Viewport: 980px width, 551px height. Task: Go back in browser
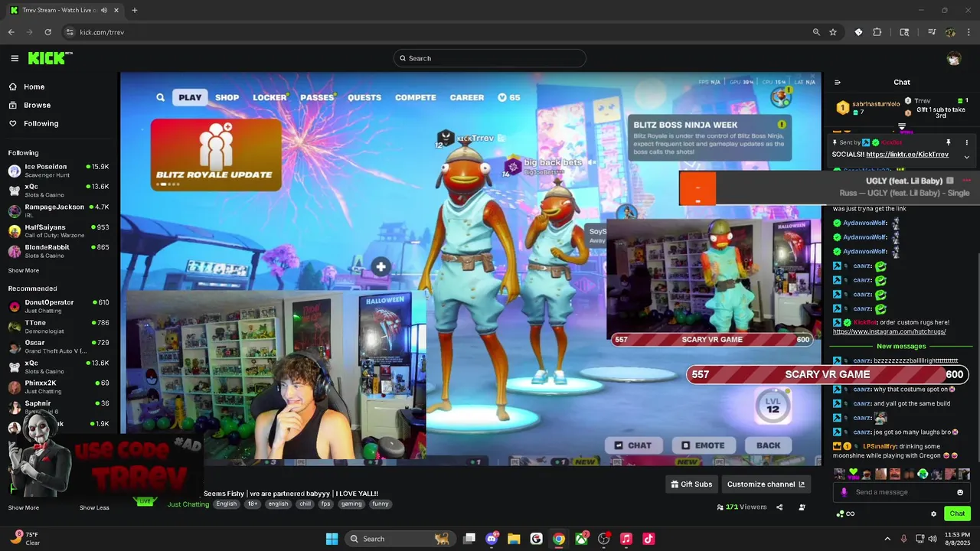click(11, 32)
